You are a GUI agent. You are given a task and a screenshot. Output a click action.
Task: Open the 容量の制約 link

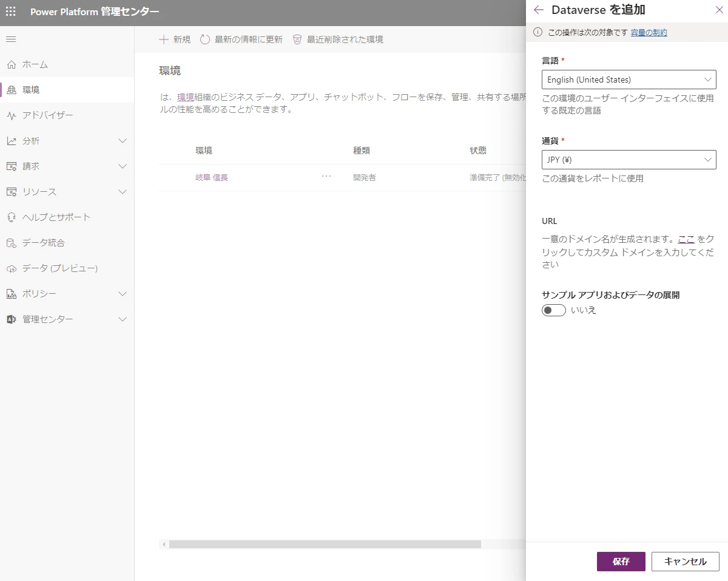(649, 33)
